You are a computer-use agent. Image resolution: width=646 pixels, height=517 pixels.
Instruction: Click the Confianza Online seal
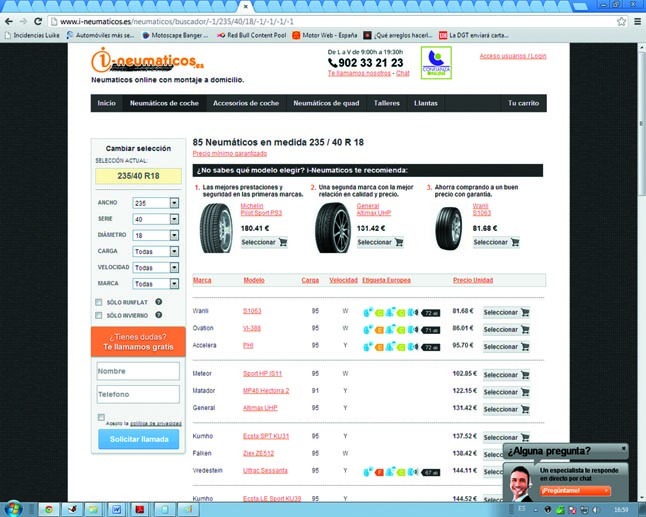click(x=436, y=63)
